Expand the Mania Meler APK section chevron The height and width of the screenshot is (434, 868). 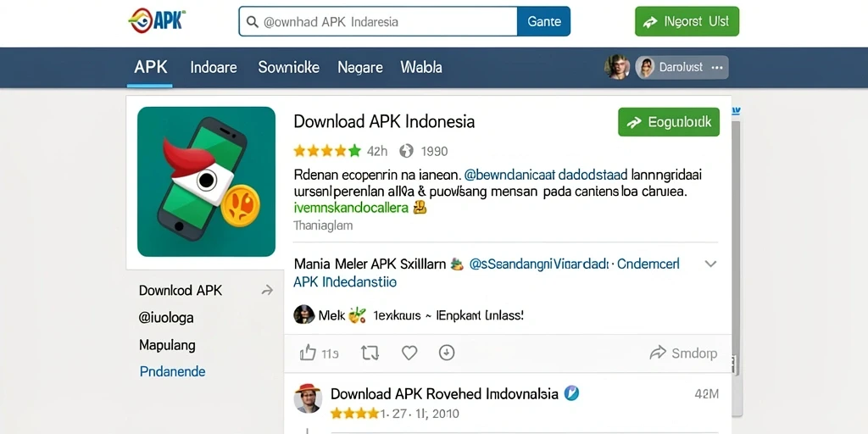pos(710,264)
